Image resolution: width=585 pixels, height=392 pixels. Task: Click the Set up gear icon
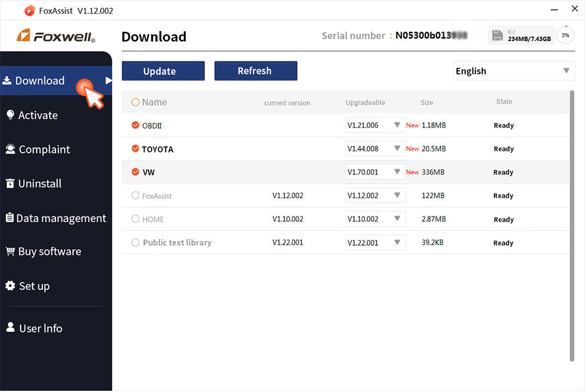click(x=10, y=286)
